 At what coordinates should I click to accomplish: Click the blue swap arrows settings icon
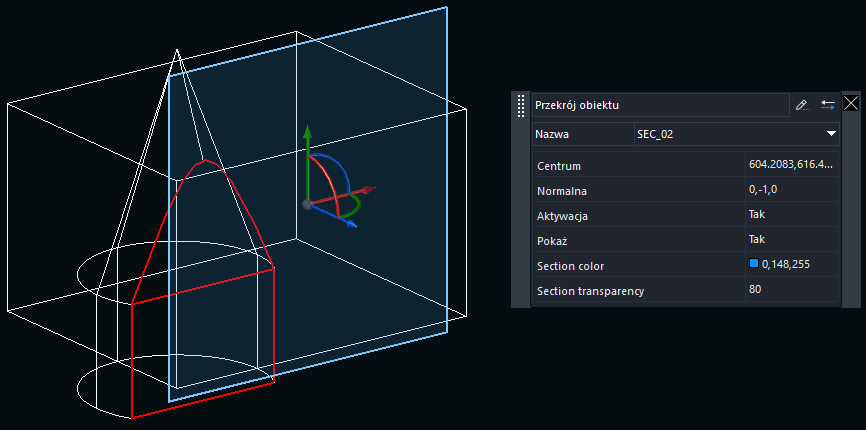pyautogui.click(x=828, y=104)
